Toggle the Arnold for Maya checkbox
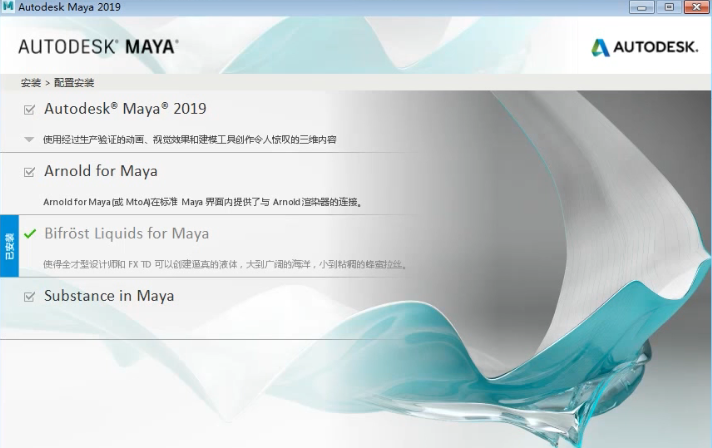Viewport: 712px width, 448px height. (29, 172)
